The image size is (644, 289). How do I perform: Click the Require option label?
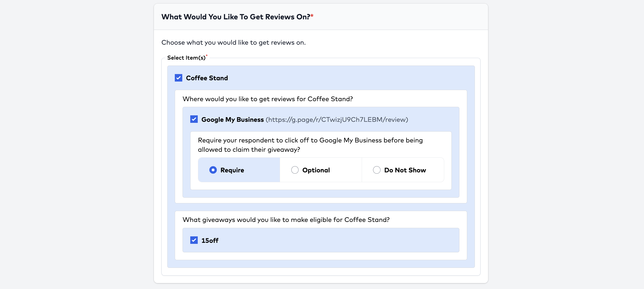tap(232, 170)
